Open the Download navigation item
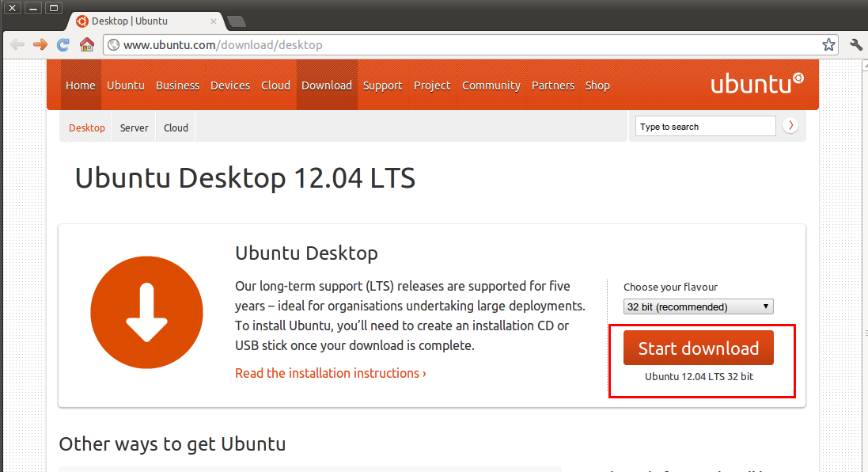This screenshot has height=472, width=868. pyautogui.click(x=327, y=86)
